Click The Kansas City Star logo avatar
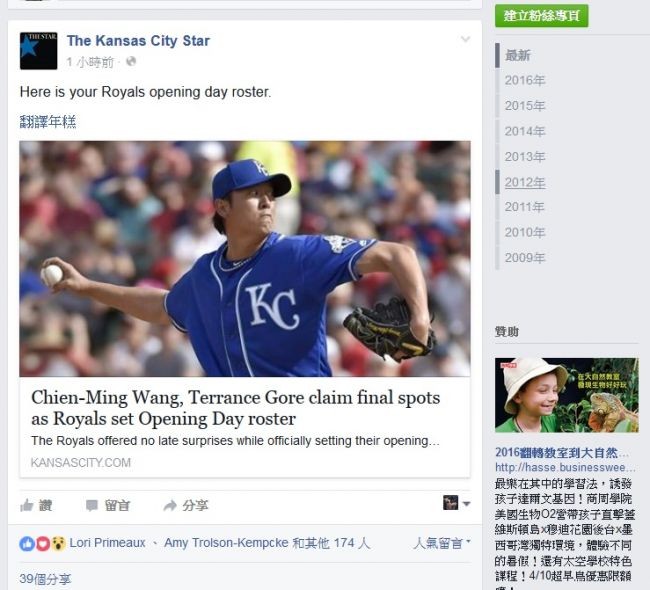 (39, 51)
